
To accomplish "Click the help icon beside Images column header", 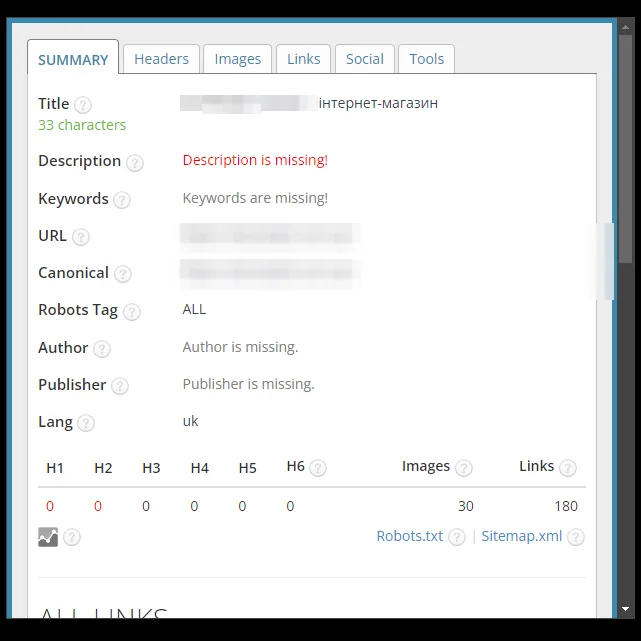I will click(x=464, y=468).
